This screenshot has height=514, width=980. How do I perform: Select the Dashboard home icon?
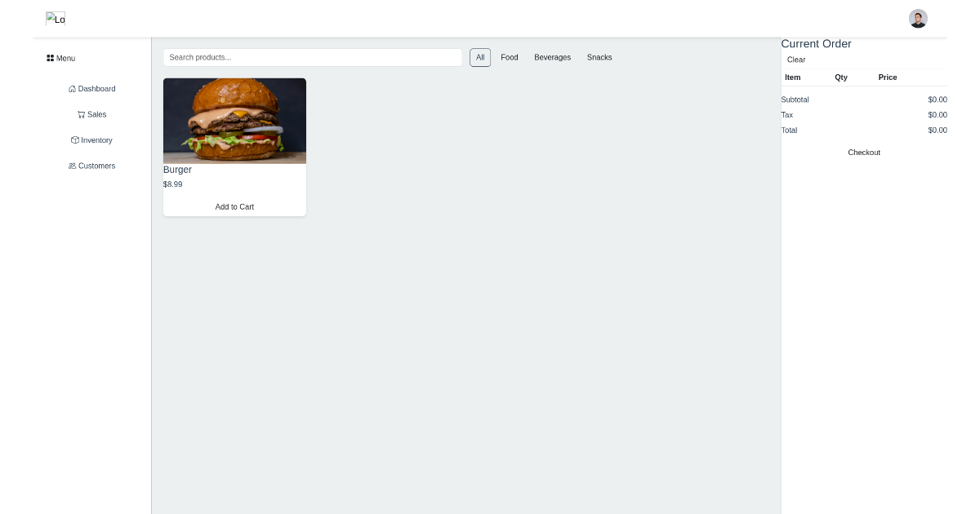click(73, 89)
